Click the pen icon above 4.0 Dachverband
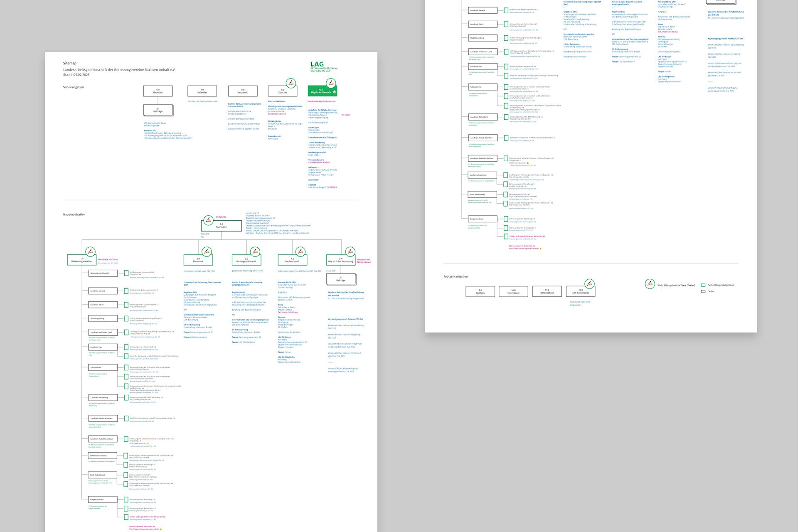This screenshot has width=798, height=532. pyautogui.click(x=300, y=251)
